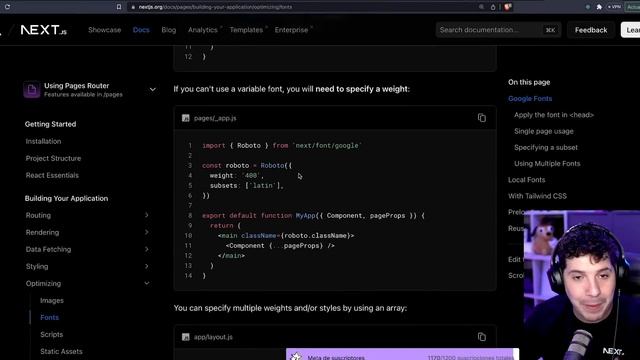Open the Blog nav item
This screenshot has width=640, height=360.
click(x=169, y=30)
